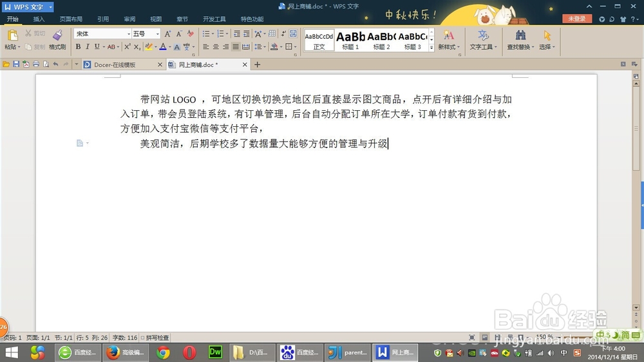Increase paragraph indent

pos(247,33)
